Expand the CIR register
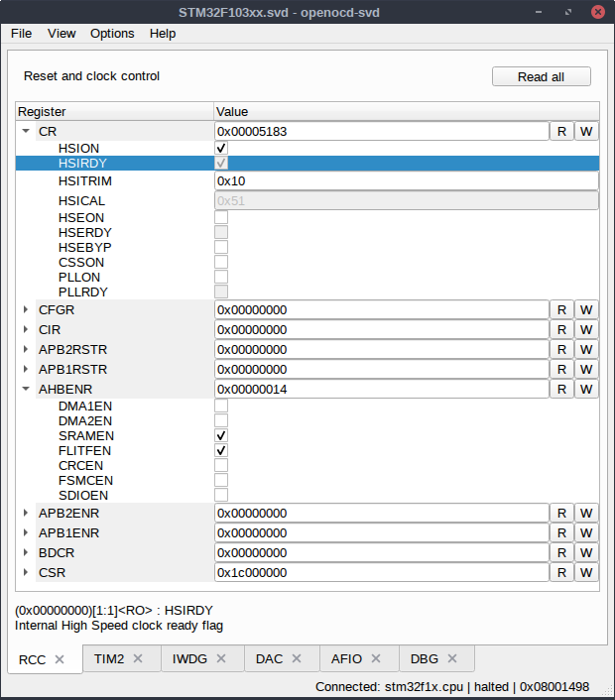This screenshot has width=615, height=700. (26, 329)
